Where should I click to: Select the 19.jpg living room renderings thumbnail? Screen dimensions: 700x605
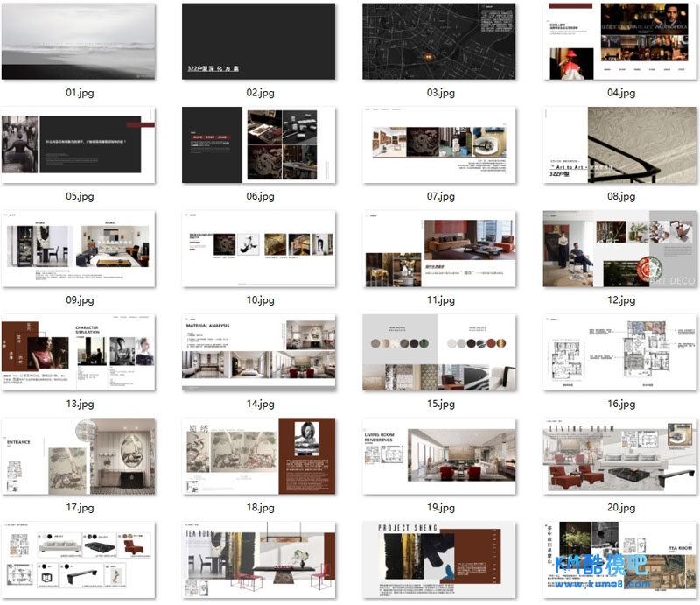[x=439, y=456]
